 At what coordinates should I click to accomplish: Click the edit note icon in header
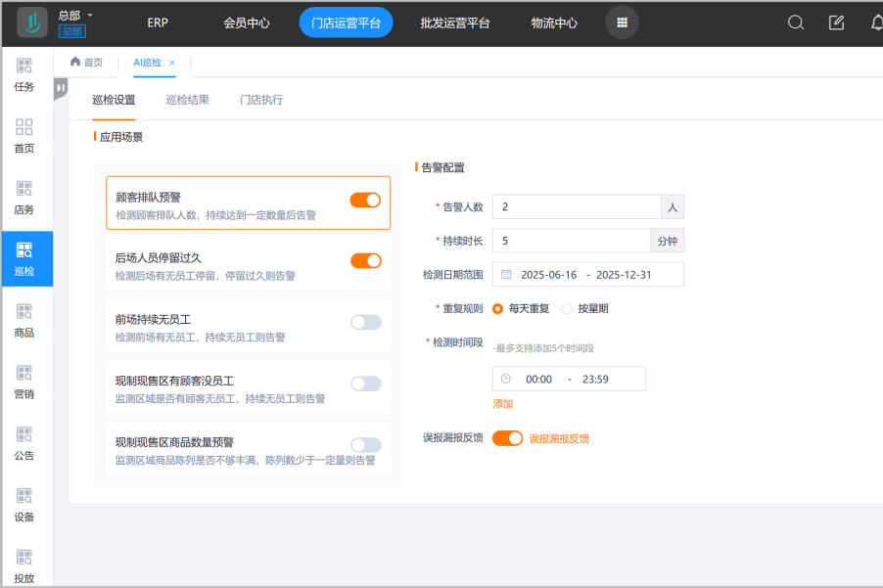[x=836, y=23]
